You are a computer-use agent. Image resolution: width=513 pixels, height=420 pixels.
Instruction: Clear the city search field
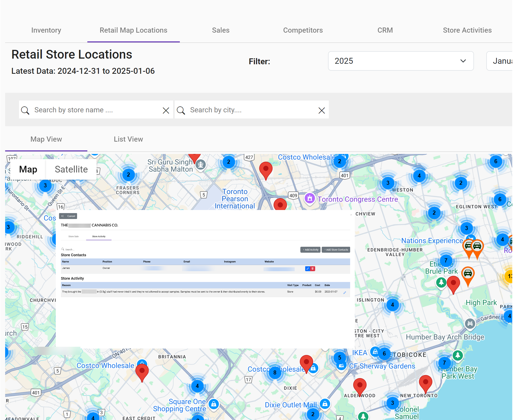pyautogui.click(x=322, y=111)
